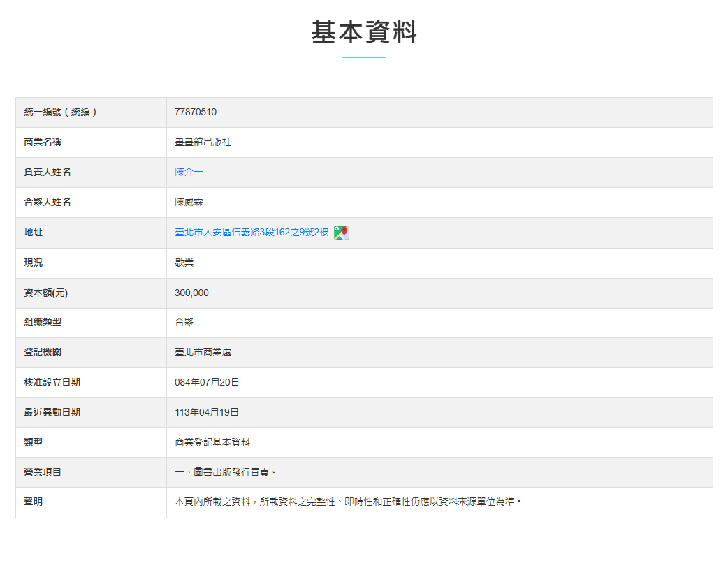Click partner name 陳威霖
728x565 pixels.
[189, 202]
